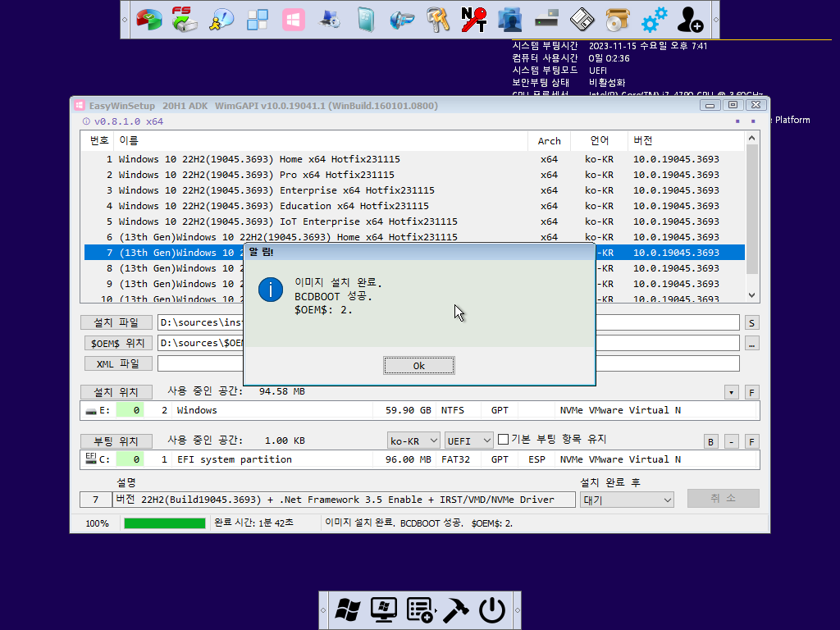This screenshot has height=630, width=840.
Task: Open the 설치 완료 후 대기 dropdown
Action: 627,500
